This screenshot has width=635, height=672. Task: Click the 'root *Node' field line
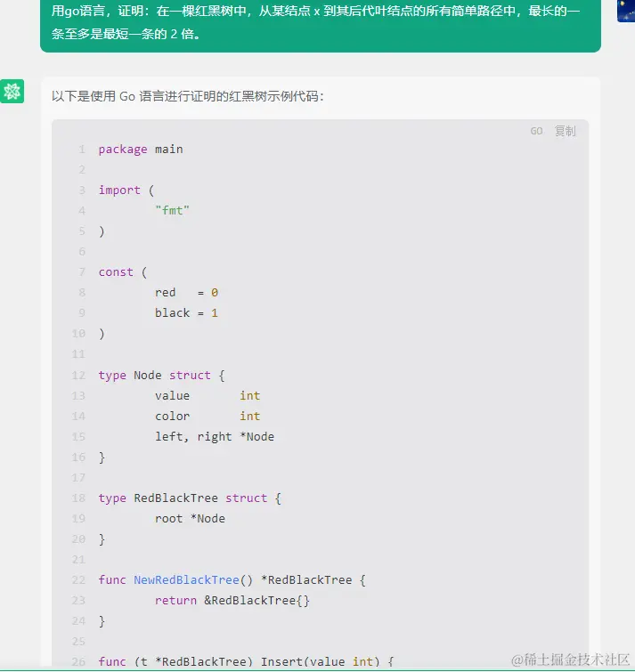[x=190, y=519]
